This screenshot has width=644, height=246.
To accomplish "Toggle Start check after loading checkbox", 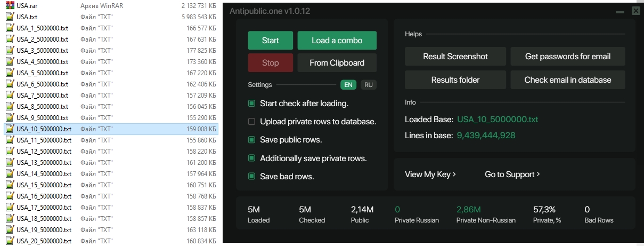I will [x=252, y=104].
